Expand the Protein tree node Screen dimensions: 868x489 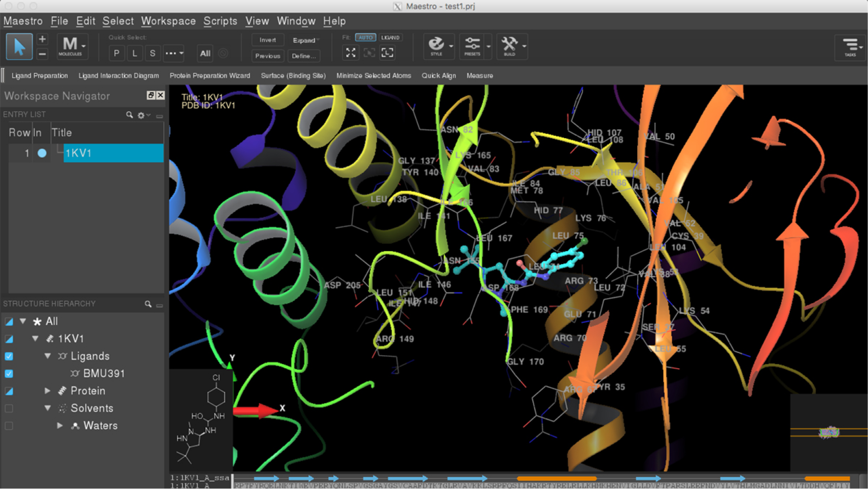(x=48, y=391)
